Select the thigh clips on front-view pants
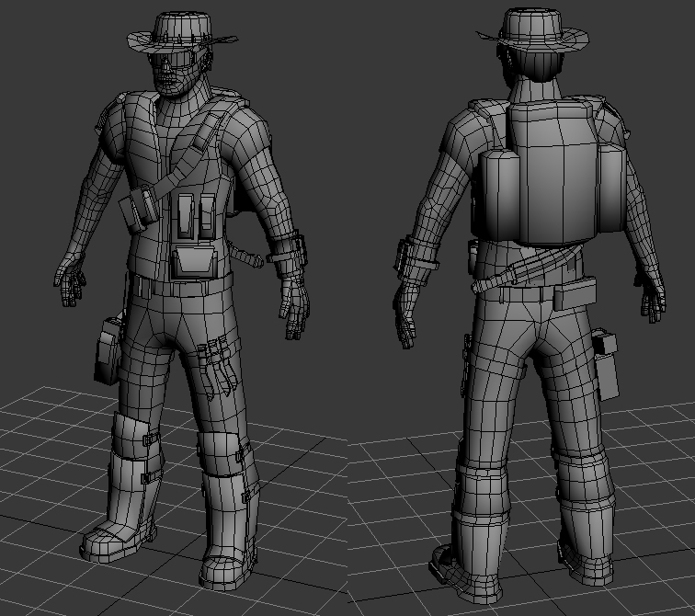Screen dimensions: 695x616 (217, 368)
